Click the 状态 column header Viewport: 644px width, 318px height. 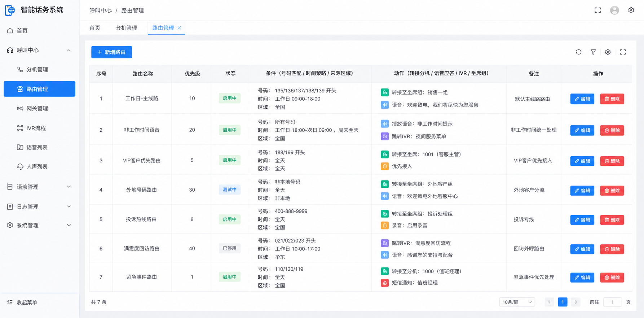pos(230,73)
